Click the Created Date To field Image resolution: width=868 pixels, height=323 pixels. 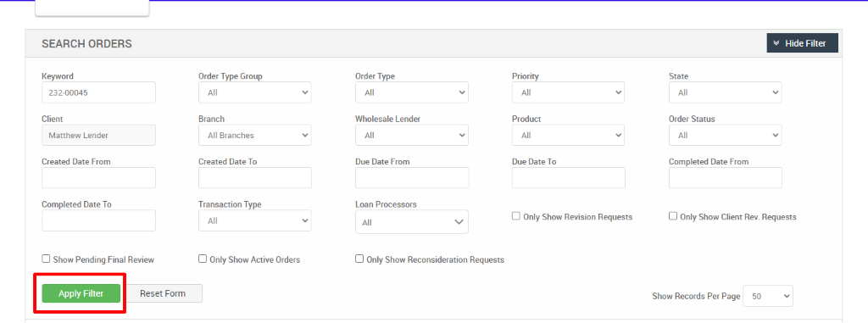[255, 178]
